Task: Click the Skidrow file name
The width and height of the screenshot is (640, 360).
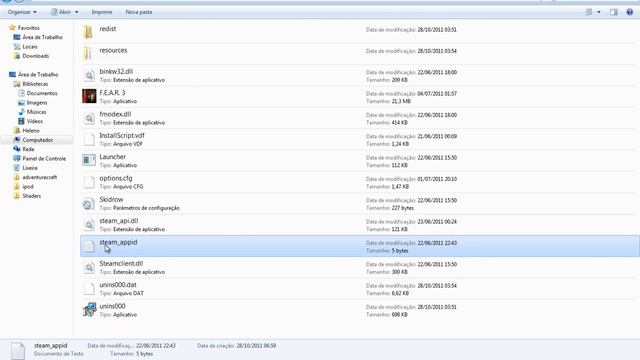Action: [x=111, y=199]
